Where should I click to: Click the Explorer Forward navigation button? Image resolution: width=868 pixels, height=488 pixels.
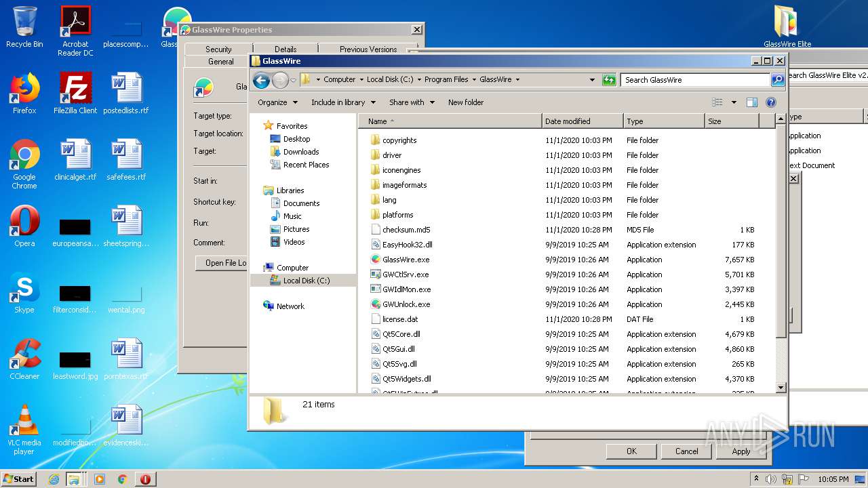[280, 80]
